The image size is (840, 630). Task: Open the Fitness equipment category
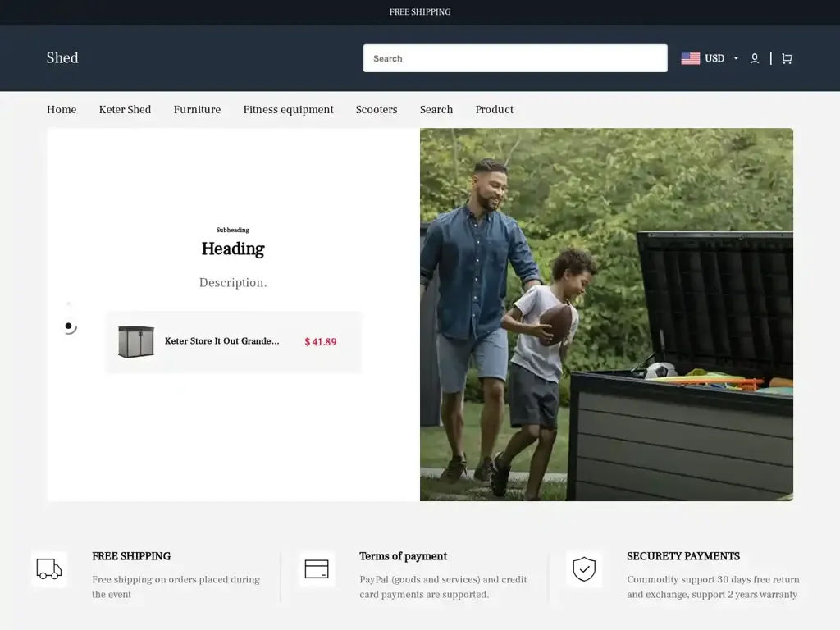click(288, 110)
